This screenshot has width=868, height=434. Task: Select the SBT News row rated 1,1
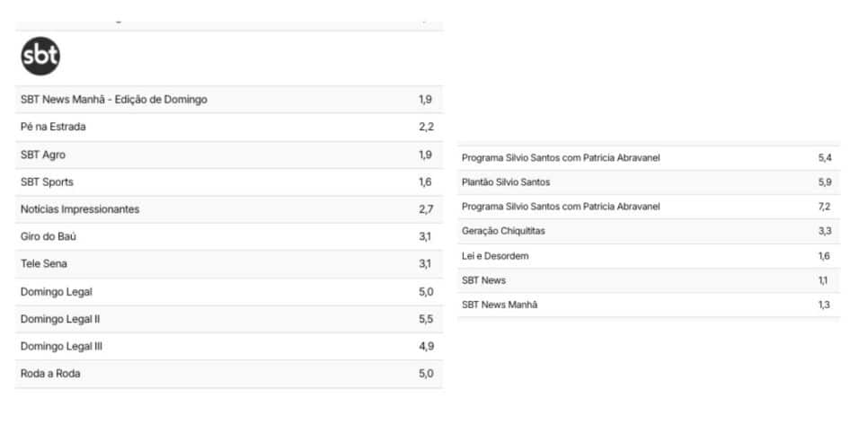649,280
